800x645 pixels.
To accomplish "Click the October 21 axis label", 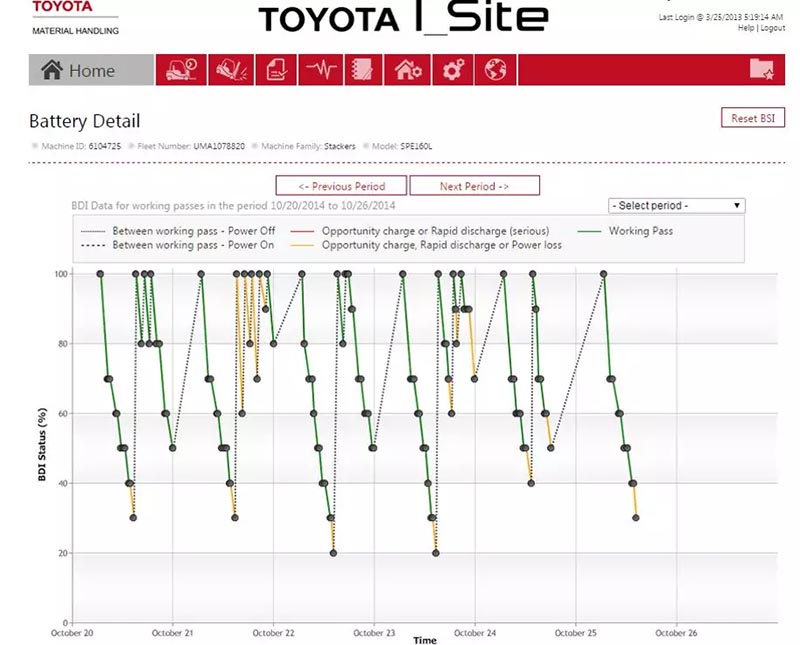I will [x=172, y=633].
